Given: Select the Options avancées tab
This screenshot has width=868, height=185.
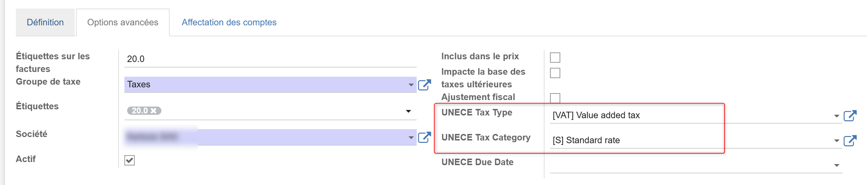Looking at the screenshot, I should [x=123, y=22].
